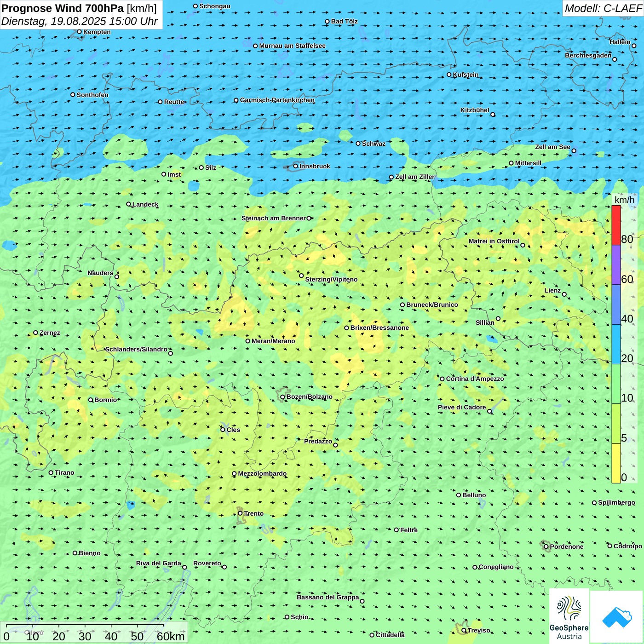Click the 'Matrei in Osttirol' label
The image size is (644, 644).
(494, 241)
